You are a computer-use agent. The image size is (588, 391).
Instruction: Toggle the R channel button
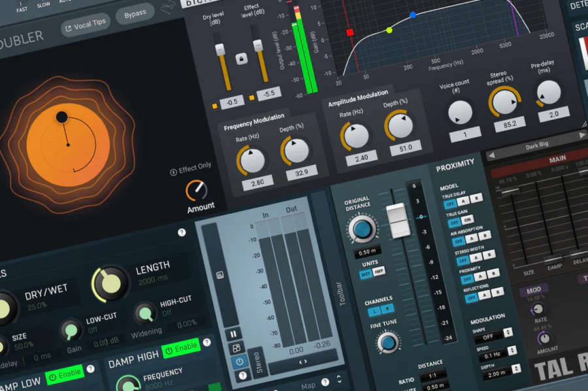pos(387,309)
